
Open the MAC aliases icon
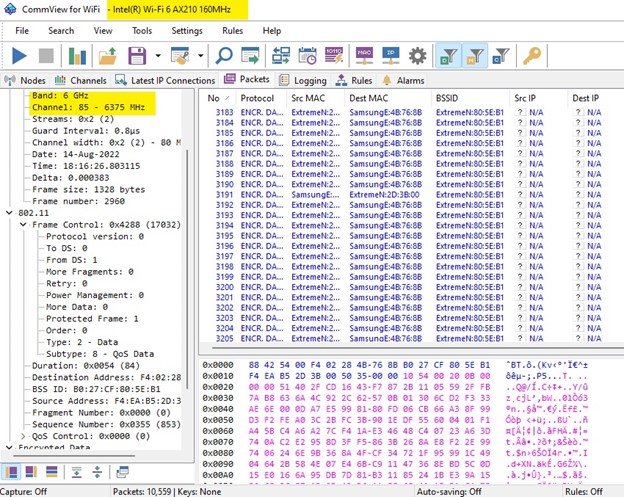coord(364,55)
